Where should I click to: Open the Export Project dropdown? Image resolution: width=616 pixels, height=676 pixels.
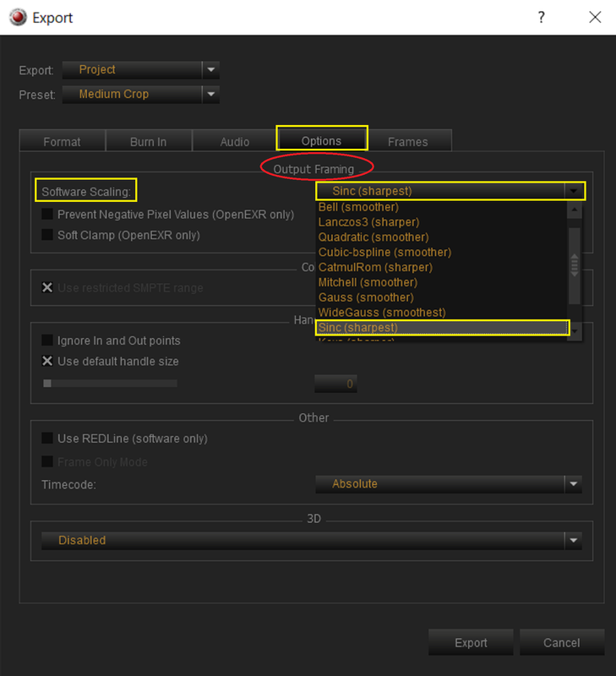pyautogui.click(x=141, y=70)
